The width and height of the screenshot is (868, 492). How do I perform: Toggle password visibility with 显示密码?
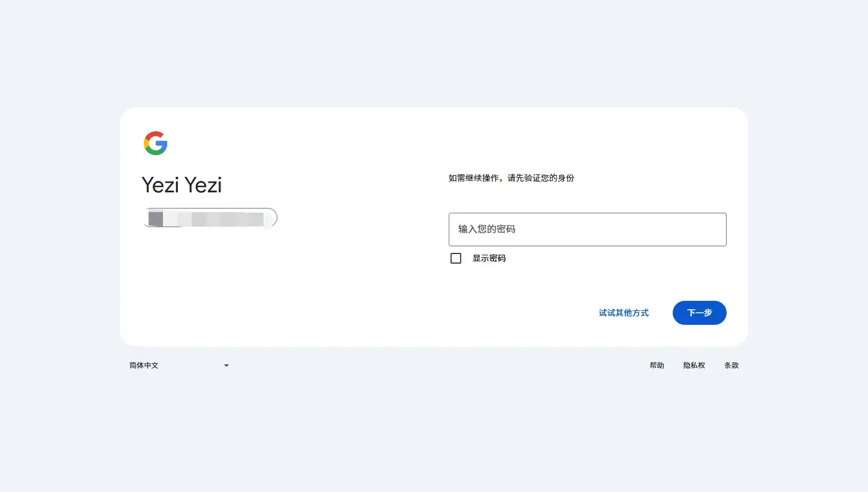(455, 258)
